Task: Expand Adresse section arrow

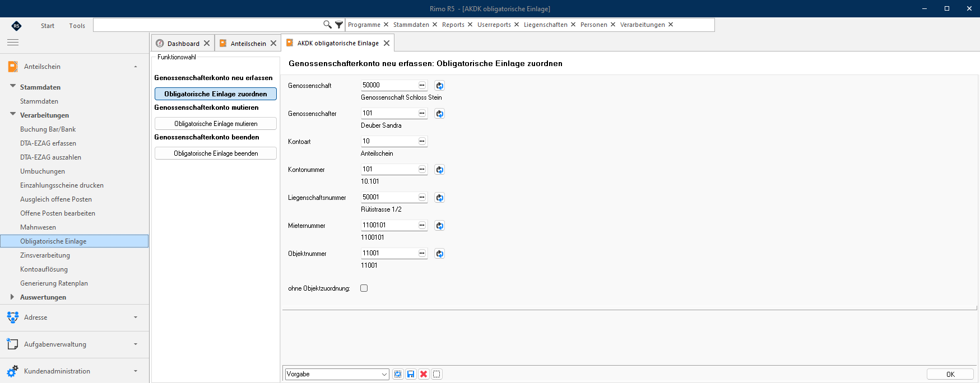Action: pyautogui.click(x=136, y=317)
